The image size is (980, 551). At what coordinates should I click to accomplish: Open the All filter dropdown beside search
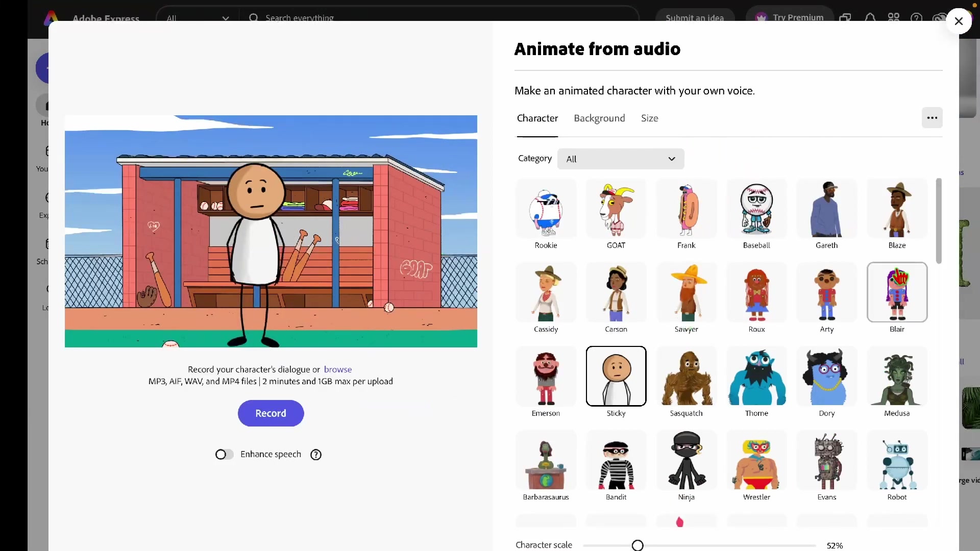tap(198, 17)
